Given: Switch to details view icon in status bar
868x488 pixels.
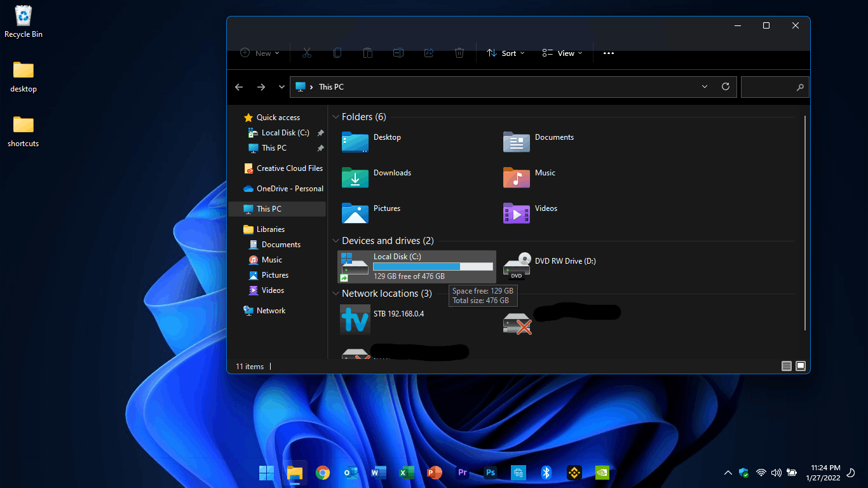Looking at the screenshot, I should (x=787, y=367).
